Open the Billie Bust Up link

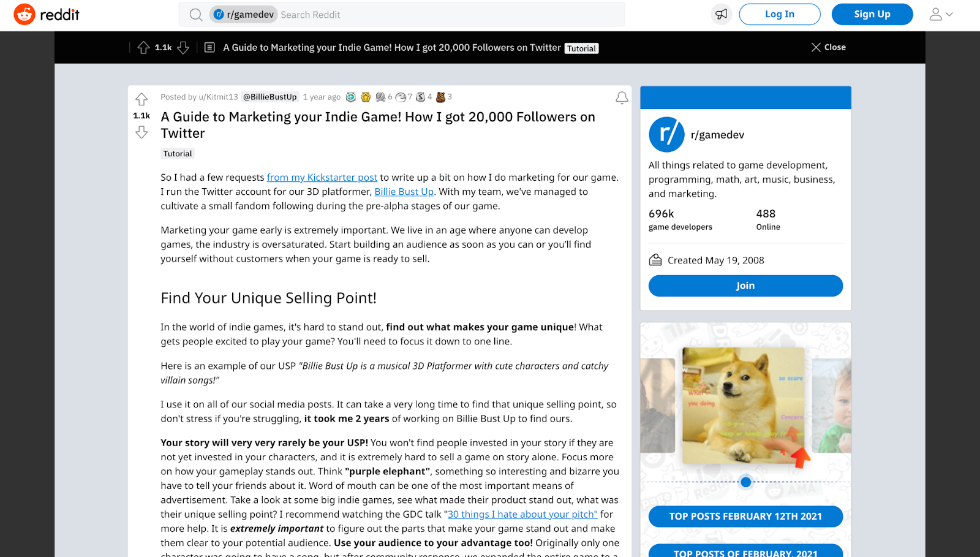[404, 192]
